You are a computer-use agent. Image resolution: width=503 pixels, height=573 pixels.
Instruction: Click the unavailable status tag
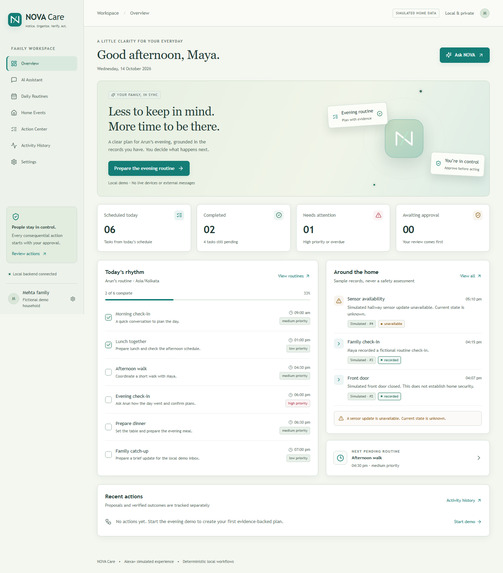click(x=391, y=324)
